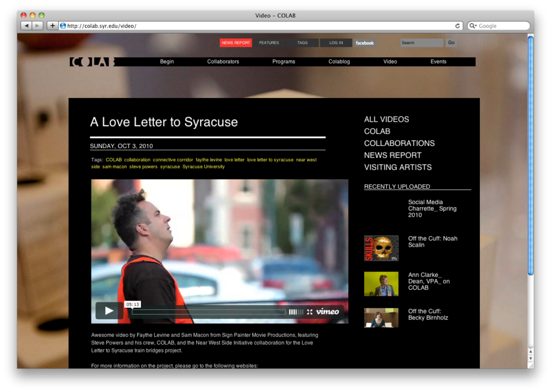This screenshot has height=392, width=551.
Task: Open Off the Cuff: Noah Scalin link
Action: pos(433,242)
